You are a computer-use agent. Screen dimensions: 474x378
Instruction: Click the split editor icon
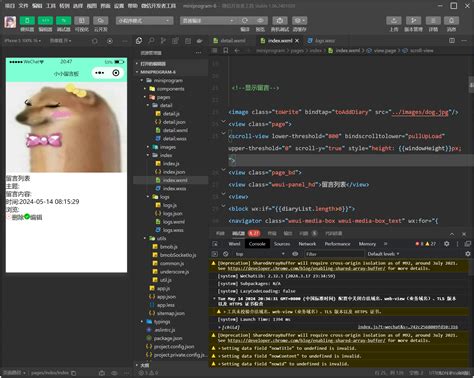(452, 41)
